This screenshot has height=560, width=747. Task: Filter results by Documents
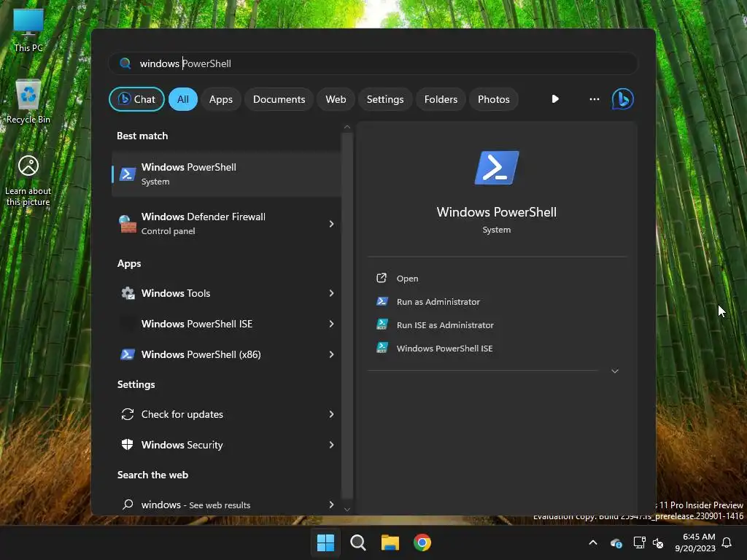click(x=279, y=99)
